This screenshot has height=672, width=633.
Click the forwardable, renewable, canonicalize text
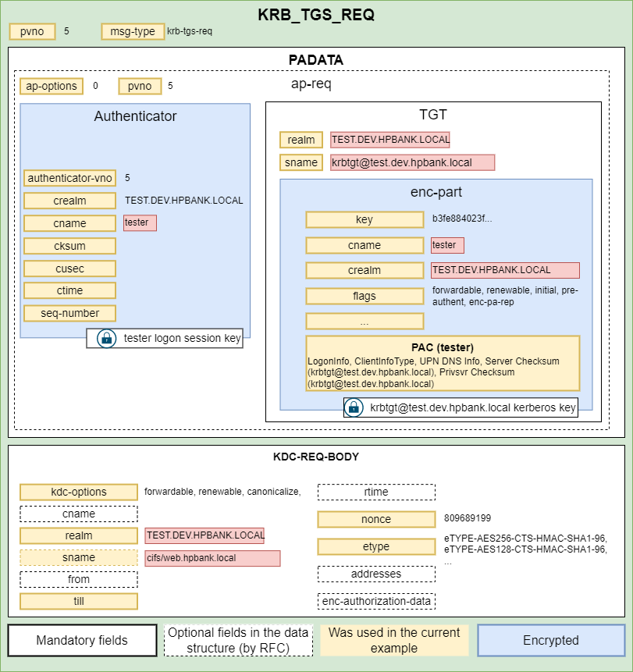[x=222, y=492]
